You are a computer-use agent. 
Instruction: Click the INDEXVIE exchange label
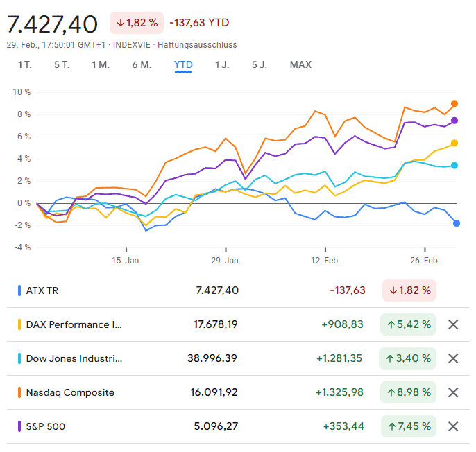pos(131,45)
